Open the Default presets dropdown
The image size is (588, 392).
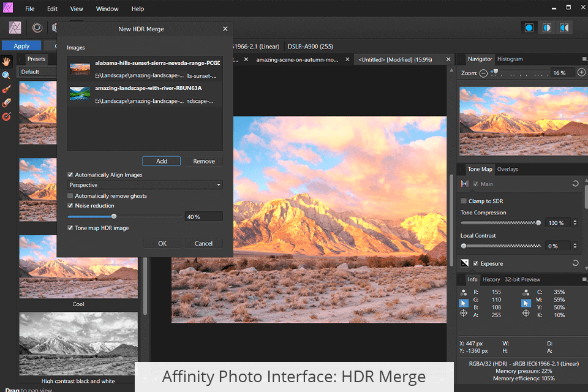point(38,71)
